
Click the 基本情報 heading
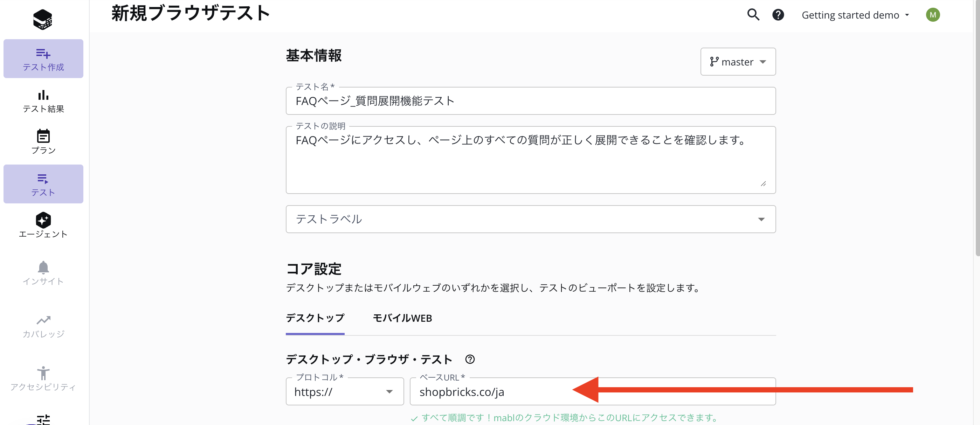tap(313, 56)
